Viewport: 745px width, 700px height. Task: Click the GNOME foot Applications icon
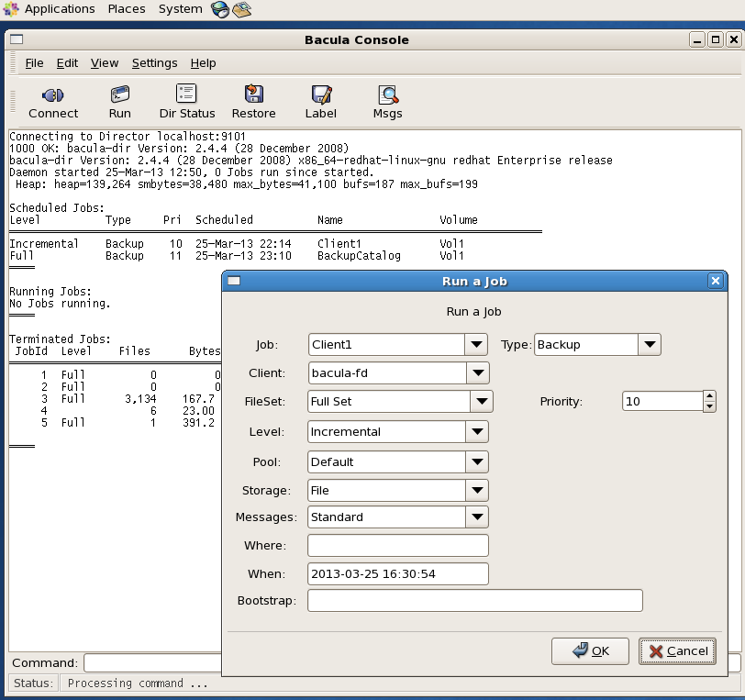point(11,9)
